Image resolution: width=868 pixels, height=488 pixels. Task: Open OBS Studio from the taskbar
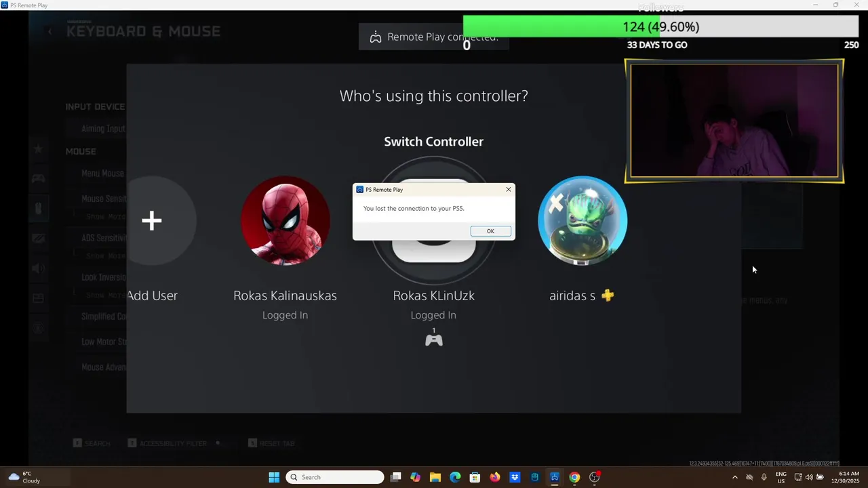[595, 477]
